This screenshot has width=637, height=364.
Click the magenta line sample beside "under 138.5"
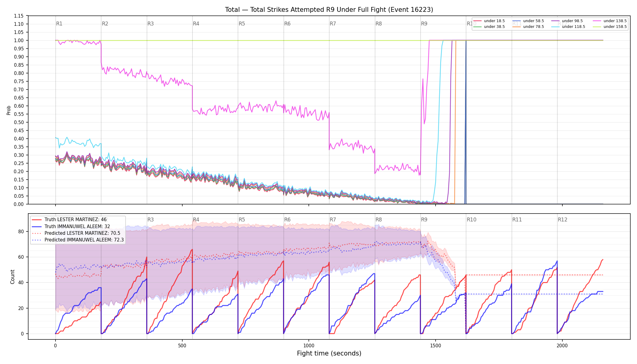pyautogui.click(x=597, y=21)
